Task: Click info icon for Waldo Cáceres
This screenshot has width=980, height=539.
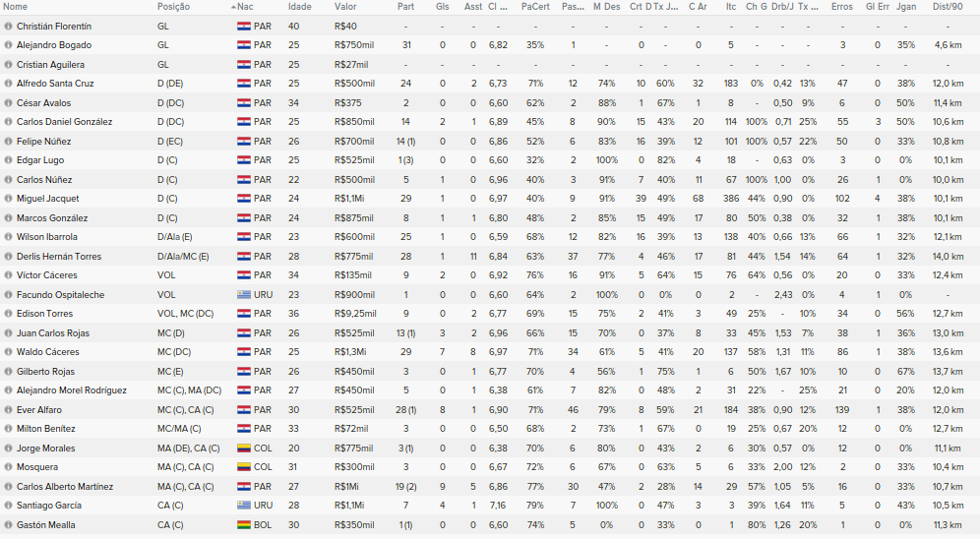Action: tap(8, 352)
